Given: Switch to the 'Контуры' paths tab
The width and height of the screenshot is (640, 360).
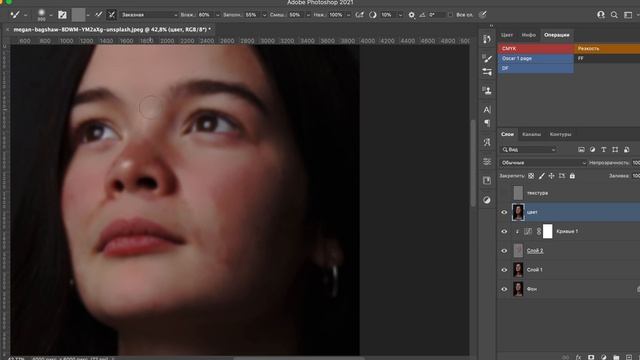Looking at the screenshot, I should pyautogui.click(x=560, y=134).
